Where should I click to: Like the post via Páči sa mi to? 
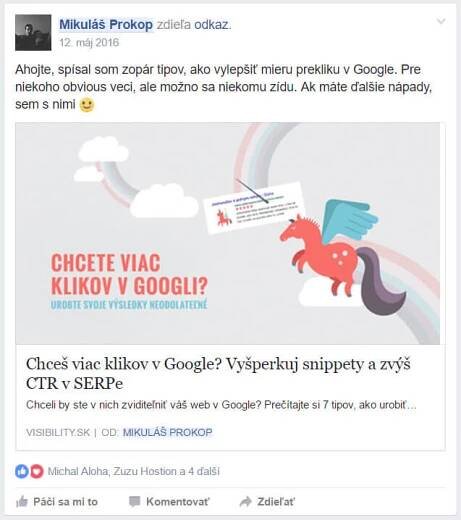[x=57, y=501]
